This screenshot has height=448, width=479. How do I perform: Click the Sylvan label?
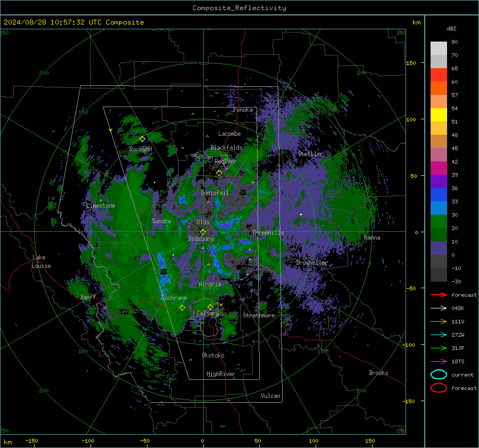pyautogui.click(x=203, y=157)
